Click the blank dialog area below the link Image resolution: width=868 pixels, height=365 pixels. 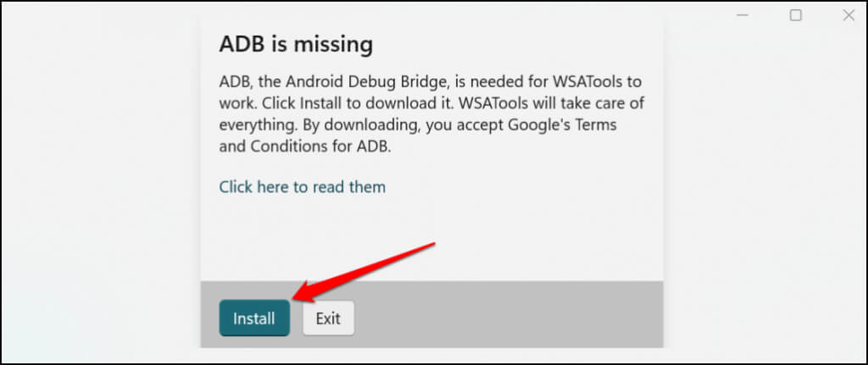[431, 237]
